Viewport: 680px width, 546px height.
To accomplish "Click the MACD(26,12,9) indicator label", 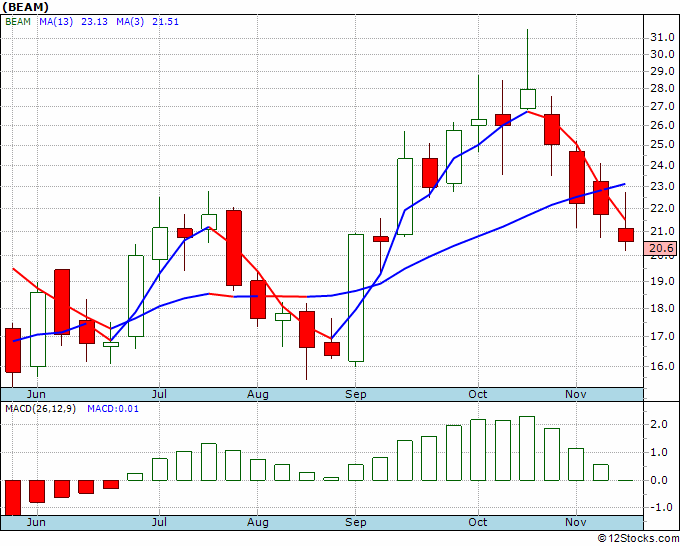I will coord(40,409).
